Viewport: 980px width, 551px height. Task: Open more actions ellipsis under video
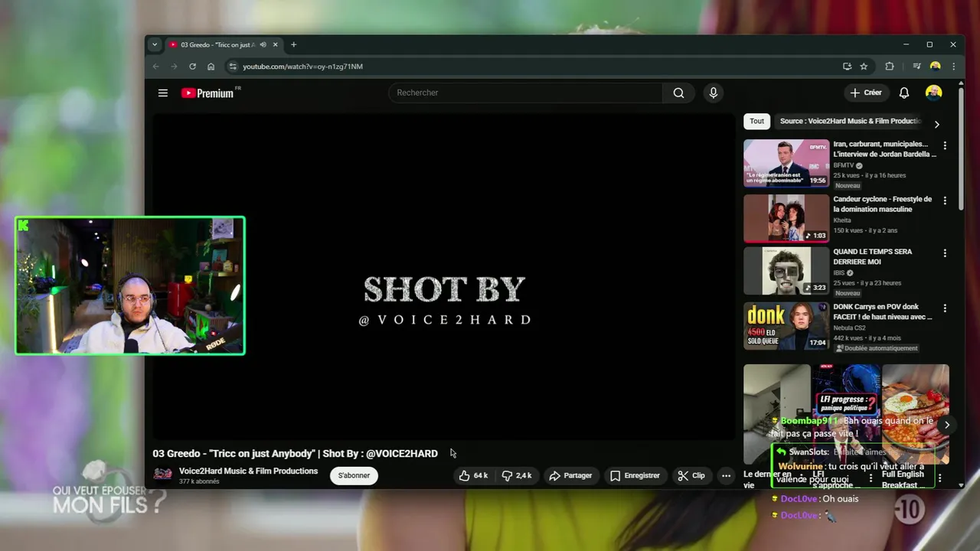[726, 475]
